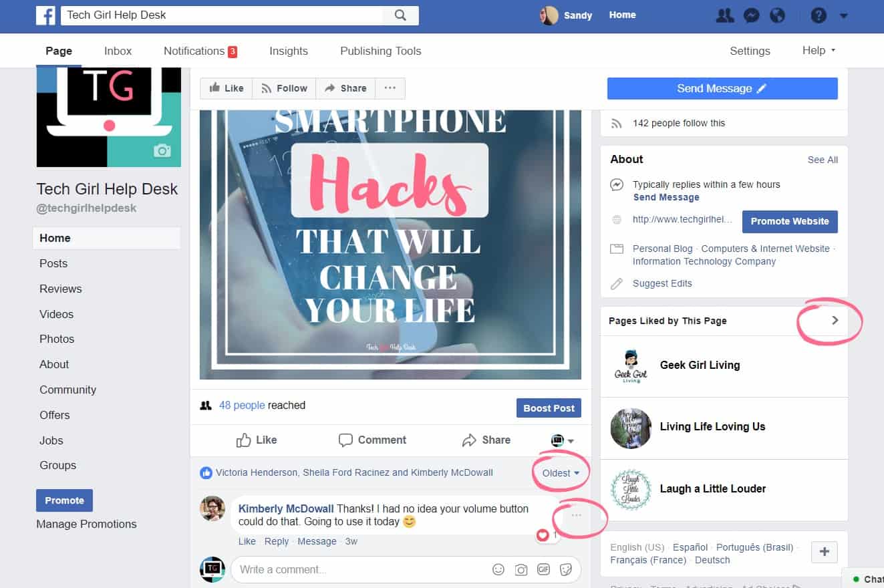
Task: Click the Promote Website button
Action: coord(790,221)
